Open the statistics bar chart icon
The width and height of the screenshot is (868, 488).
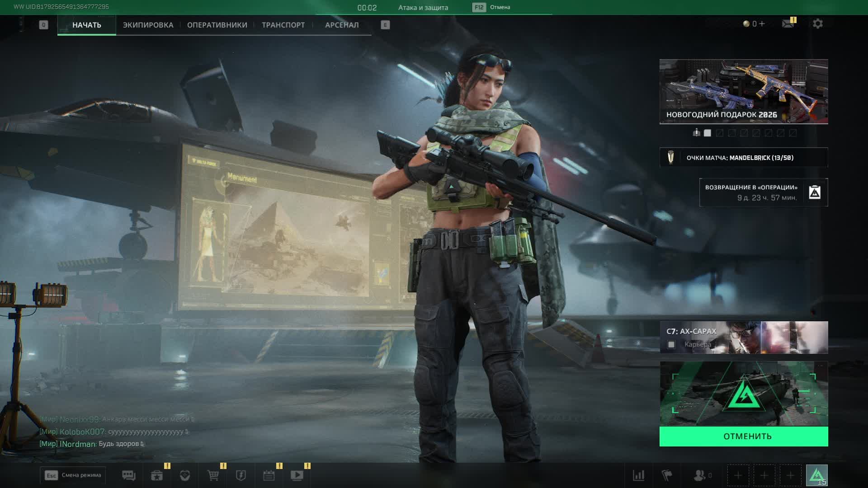(x=638, y=475)
